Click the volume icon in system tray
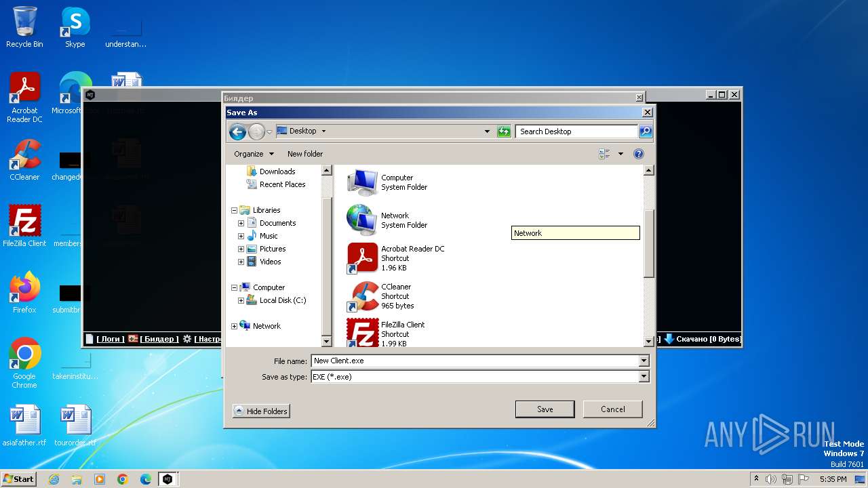This screenshot has width=868, height=488. pyautogui.click(x=771, y=479)
